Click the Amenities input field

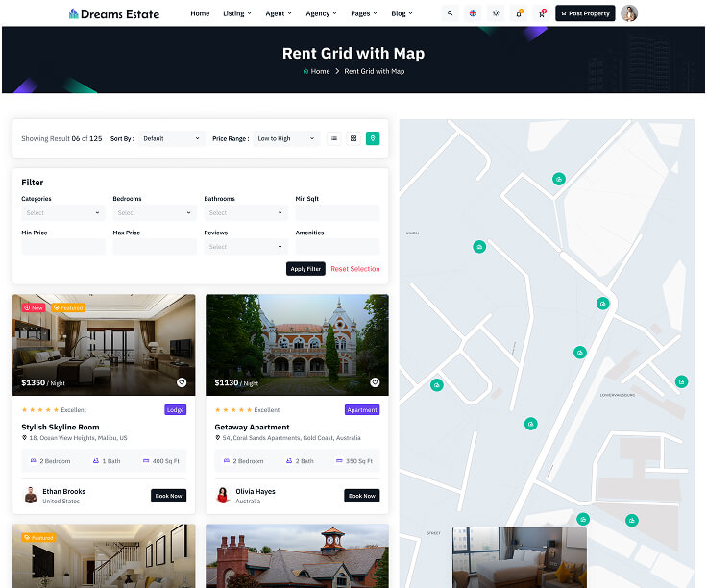point(337,247)
